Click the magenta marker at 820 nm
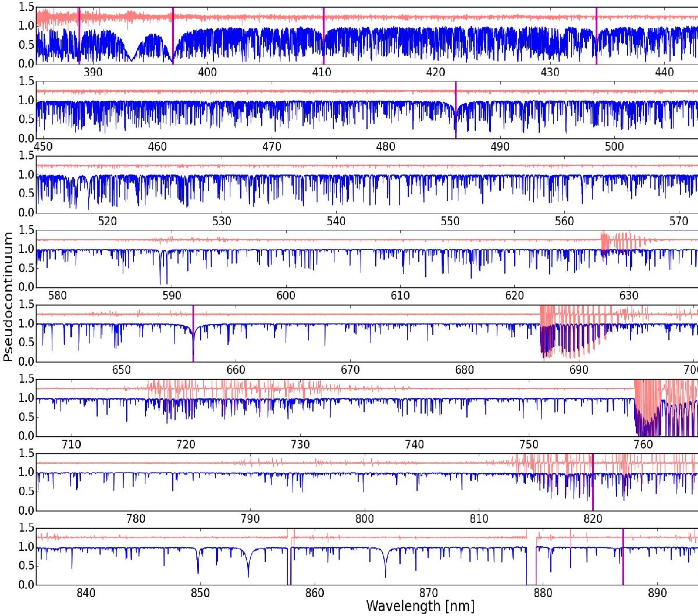Image resolution: width=698 pixels, height=616 pixels. tap(592, 482)
